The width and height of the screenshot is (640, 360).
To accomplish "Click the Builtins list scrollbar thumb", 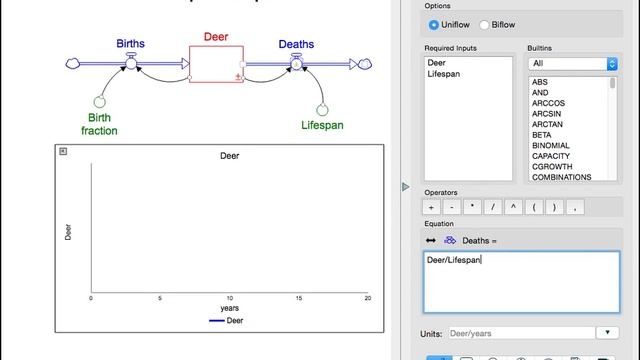I will click(612, 83).
